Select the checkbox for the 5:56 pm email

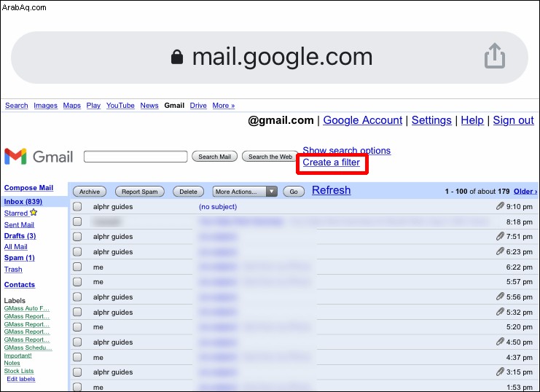[77, 297]
